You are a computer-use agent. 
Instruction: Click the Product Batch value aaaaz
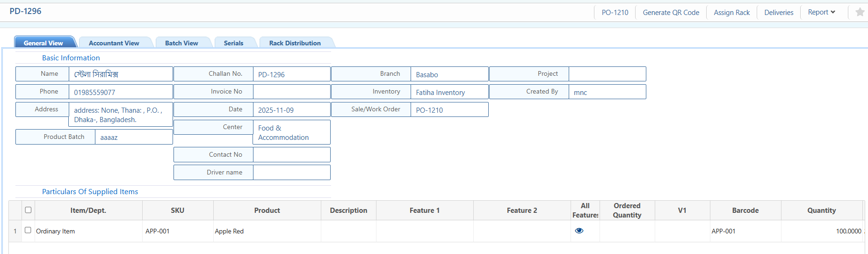(x=108, y=137)
